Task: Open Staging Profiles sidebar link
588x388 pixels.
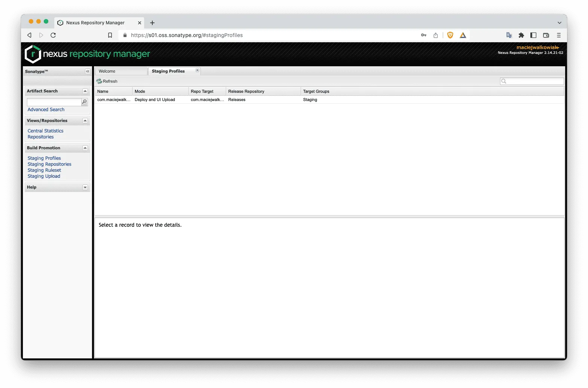Action: click(x=44, y=158)
